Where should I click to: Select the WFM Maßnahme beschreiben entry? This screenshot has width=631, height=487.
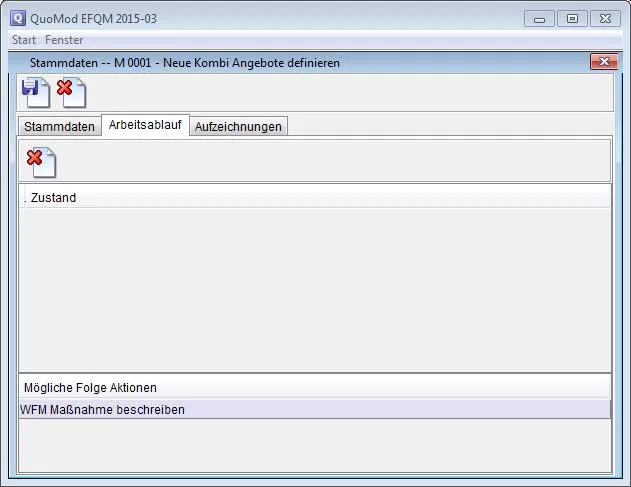(x=103, y=409)
